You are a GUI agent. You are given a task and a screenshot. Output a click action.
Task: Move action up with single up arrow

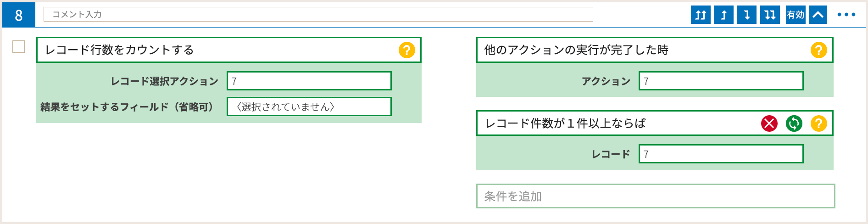[x=723, y=15]
